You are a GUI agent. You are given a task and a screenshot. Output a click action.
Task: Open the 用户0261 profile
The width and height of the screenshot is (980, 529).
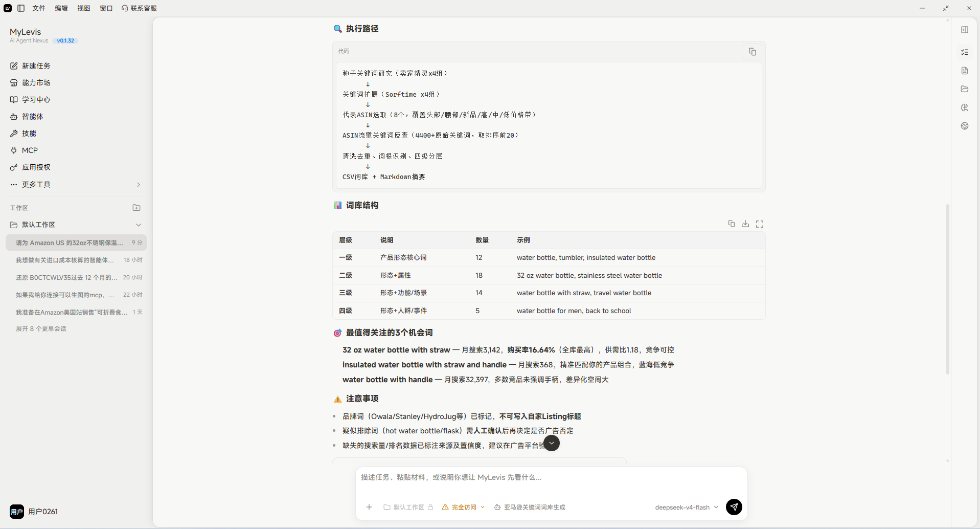pos(34,511)
